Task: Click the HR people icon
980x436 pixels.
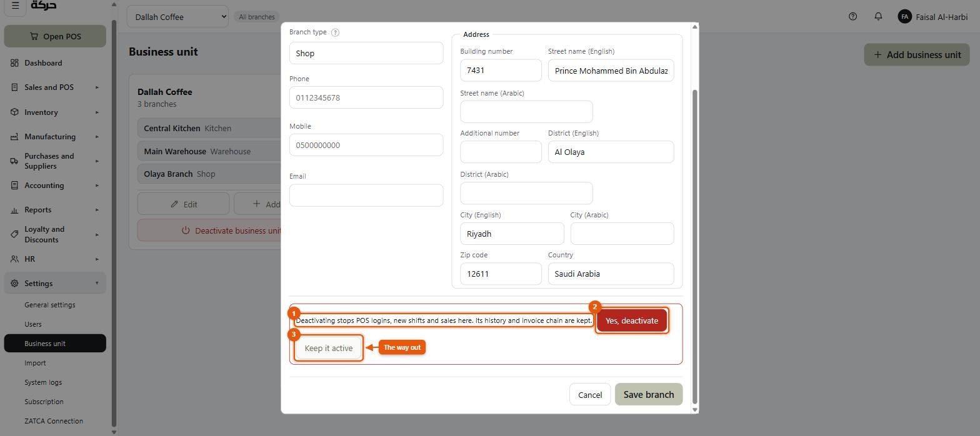Action: [x=14, y=259]
